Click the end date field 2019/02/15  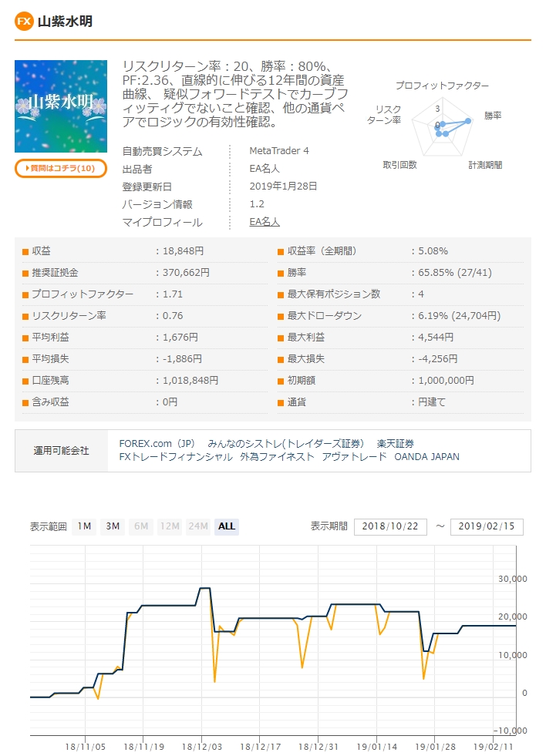[x=487, y=526]
